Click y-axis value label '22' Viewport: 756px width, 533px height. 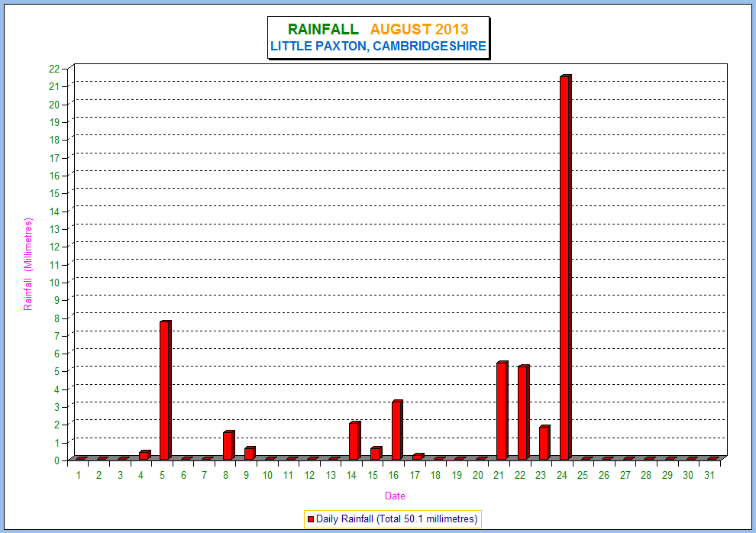[54, 69]
